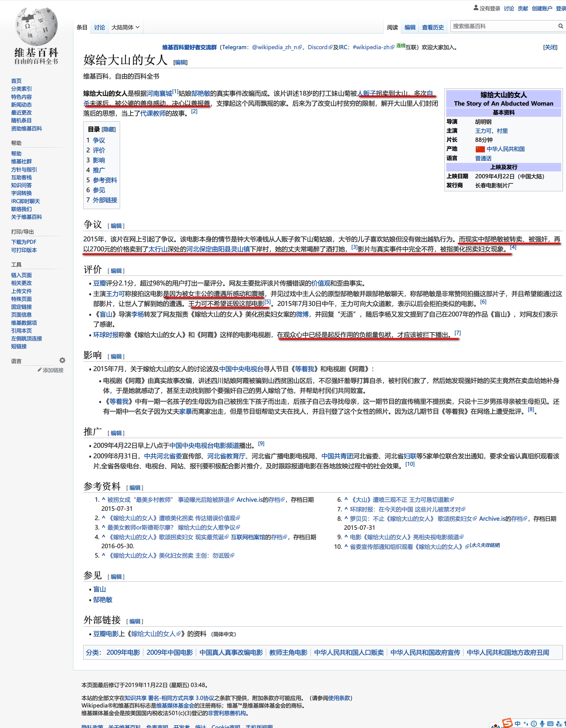Toggle Sogou Chinese/English input mode
Image resolution: width=566 pixels, height=728 pixels.
pos(518,724)
